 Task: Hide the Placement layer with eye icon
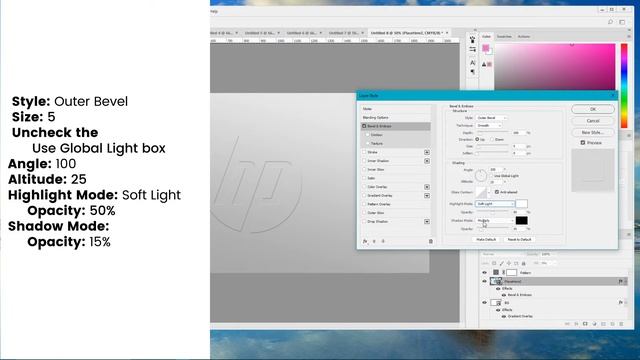484,281
